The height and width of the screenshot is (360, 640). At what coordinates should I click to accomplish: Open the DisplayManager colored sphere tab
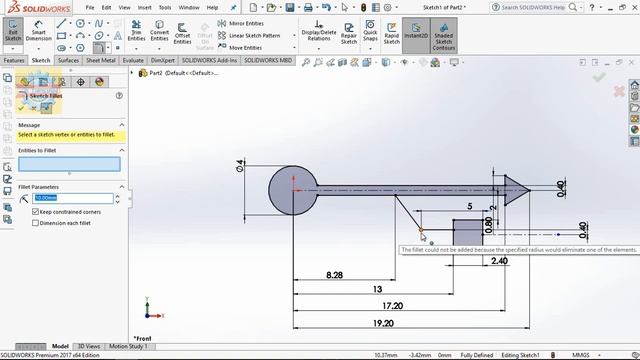tap(99, 82)
